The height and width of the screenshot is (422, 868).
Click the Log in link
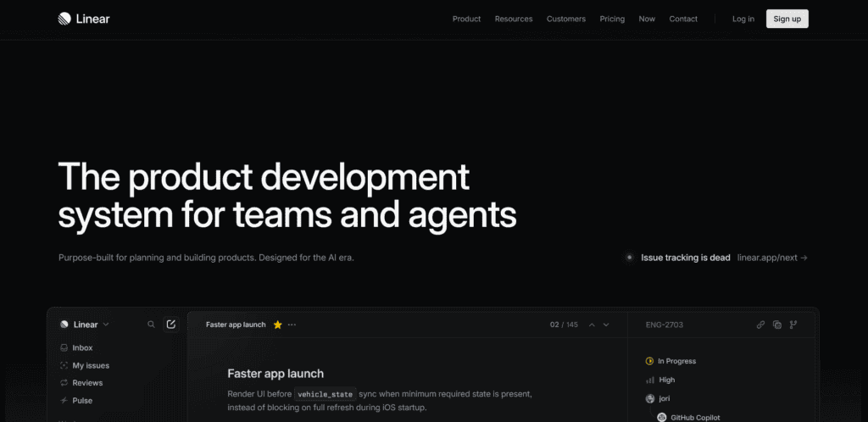pyautogui.click(x=743, y=19)
